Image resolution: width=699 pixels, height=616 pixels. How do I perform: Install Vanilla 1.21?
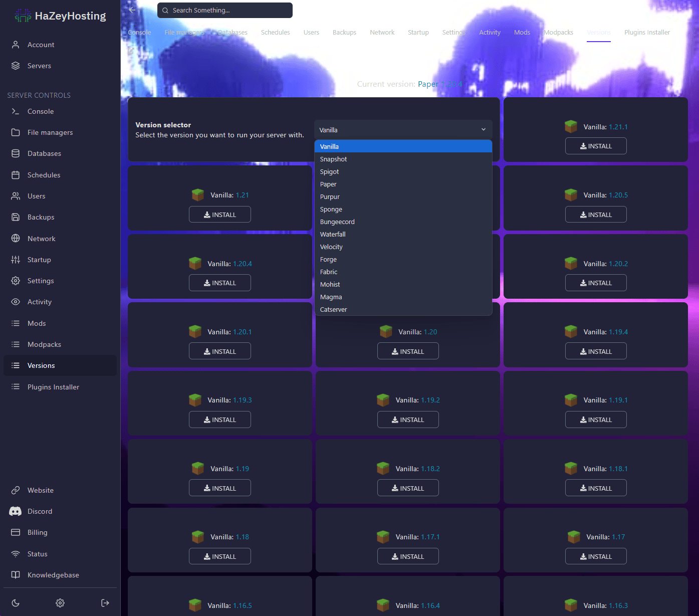[220, 215]
